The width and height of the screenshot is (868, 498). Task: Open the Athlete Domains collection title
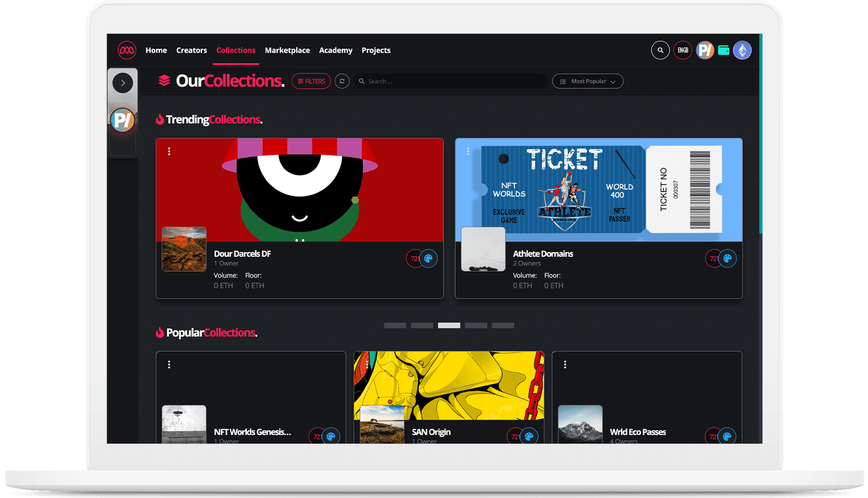coord(542,254)
